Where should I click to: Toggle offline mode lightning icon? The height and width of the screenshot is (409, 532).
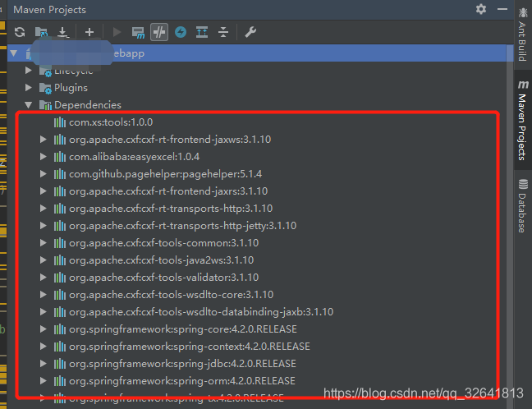[181, 32]
